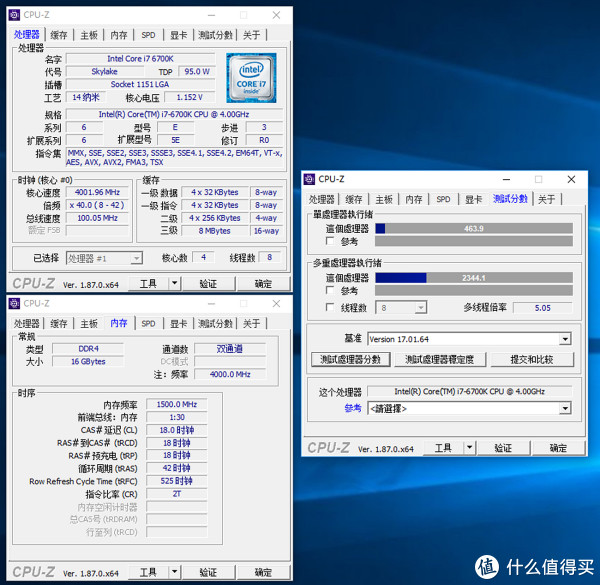Viewport: 600px width, 585px height.
Task: Select 显卡 tab in processor window
Action: point(178,35)
